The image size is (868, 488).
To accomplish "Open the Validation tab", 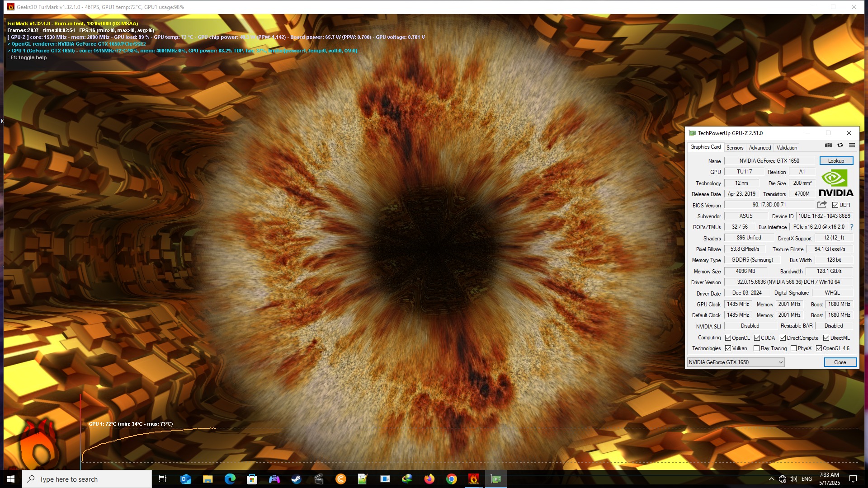I will coord(787,148).
